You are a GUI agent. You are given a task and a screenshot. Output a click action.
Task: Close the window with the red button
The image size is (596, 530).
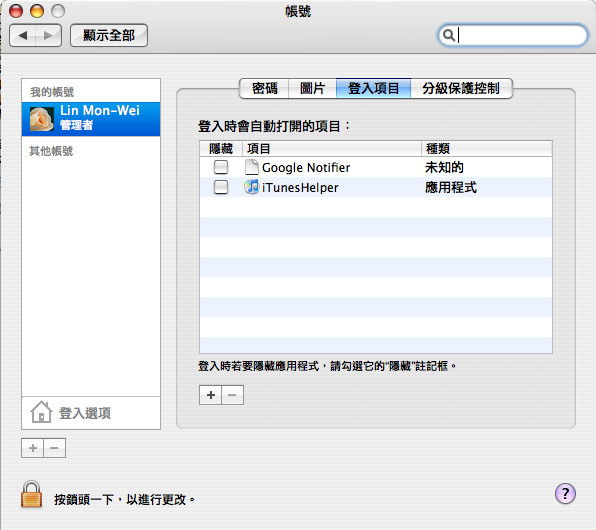(x=16, y=11)
